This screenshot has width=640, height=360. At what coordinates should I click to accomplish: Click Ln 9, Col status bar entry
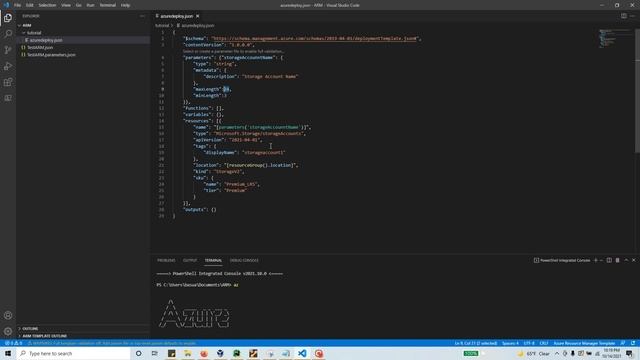tap(476, 343)
